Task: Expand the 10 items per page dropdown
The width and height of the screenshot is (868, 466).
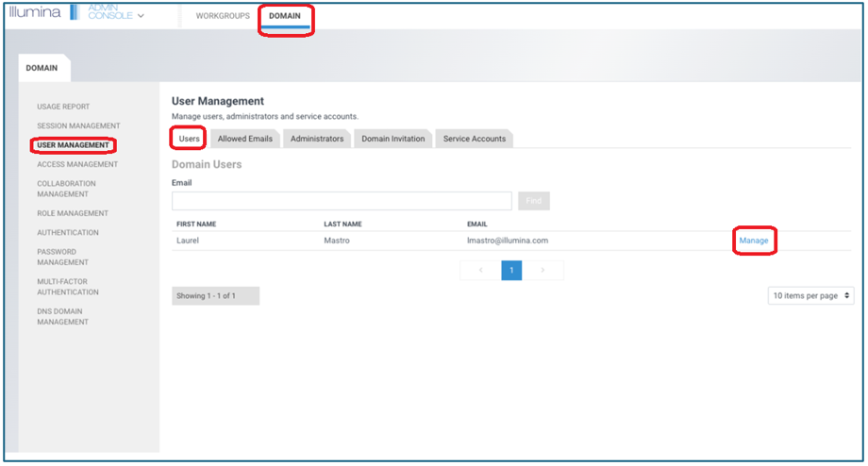Action: point(811,296)
